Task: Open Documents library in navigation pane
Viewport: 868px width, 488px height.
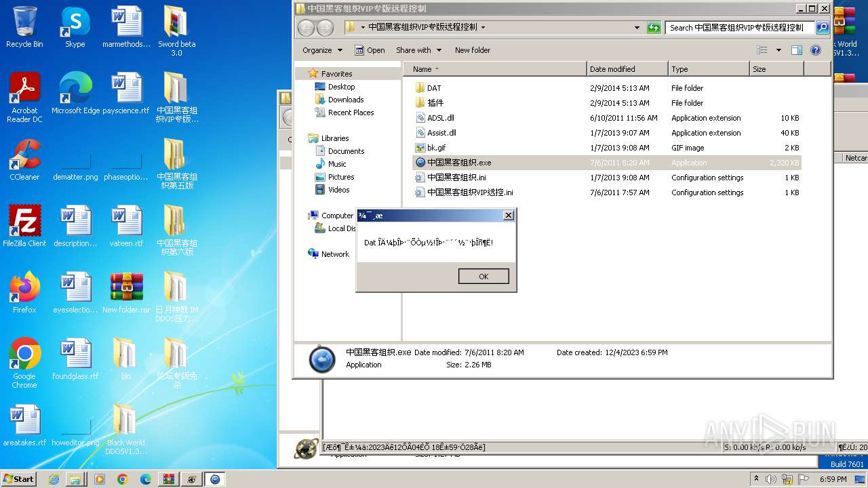Action: coord(346,151)
